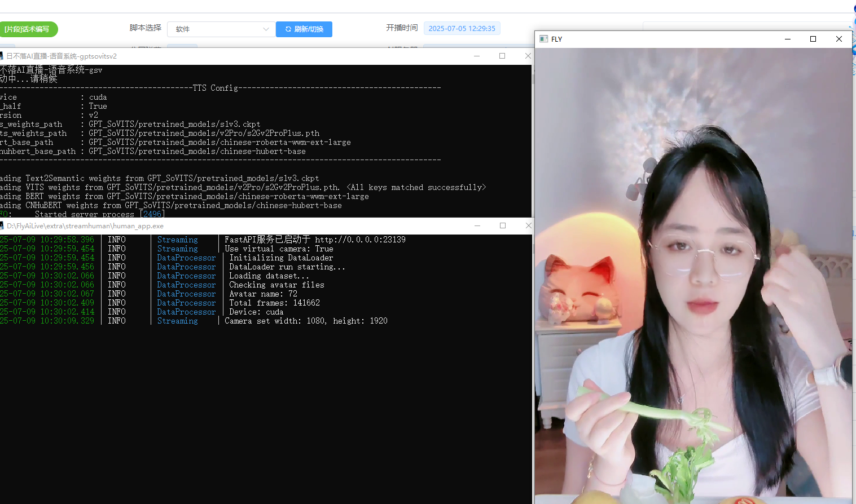Click the blue 刷新/切换 button
Viewport: 856px width, 504px height.
point(304,29)
